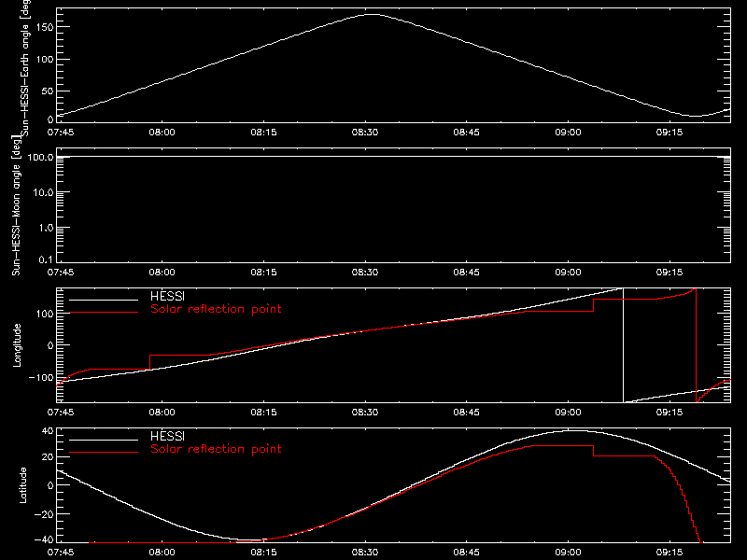The height and width of the screenshot is (560, 747).
Task: Click red legend line in Latitude plot
Action: click(104, 453)
